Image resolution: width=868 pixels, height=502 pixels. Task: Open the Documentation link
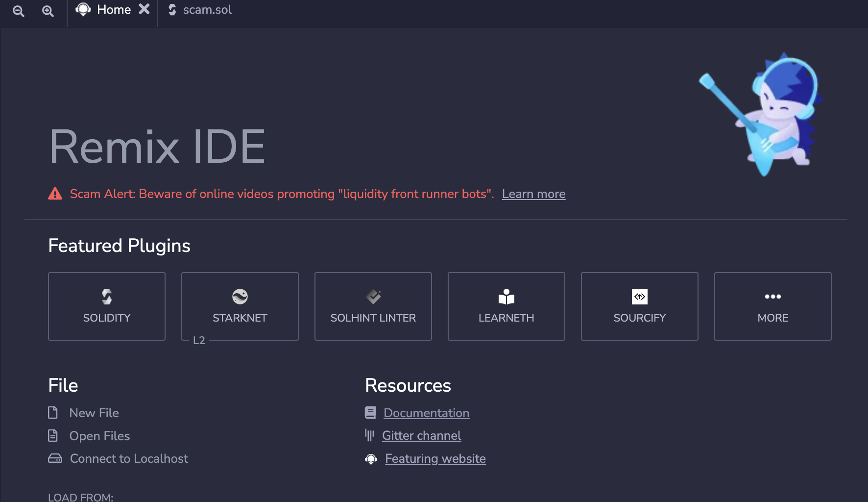pos(426,413)
